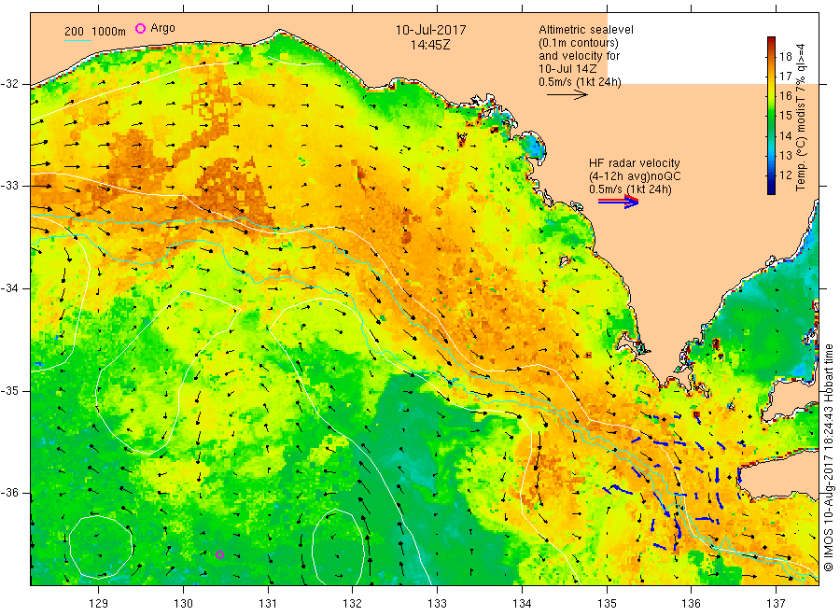Click the 131 longitude label
This screenshot has height=616, width=840.
coord(268,604)
